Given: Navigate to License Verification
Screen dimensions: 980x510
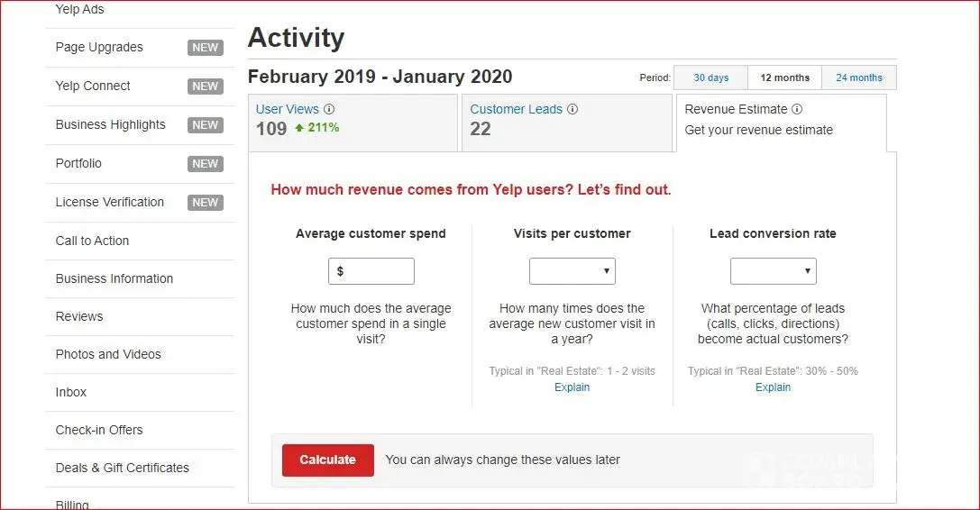Looking at the screenshot, I should coord(110,202).
